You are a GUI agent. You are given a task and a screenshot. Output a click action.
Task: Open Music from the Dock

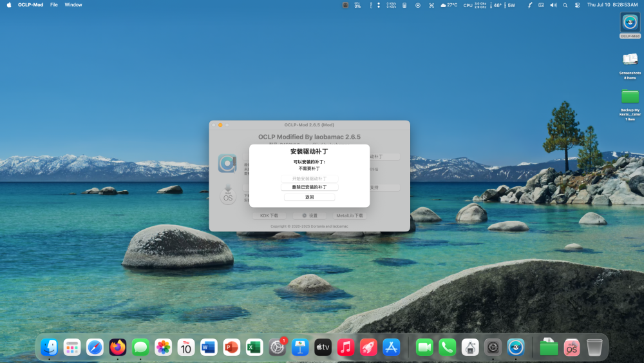click(x=345, y=348)
